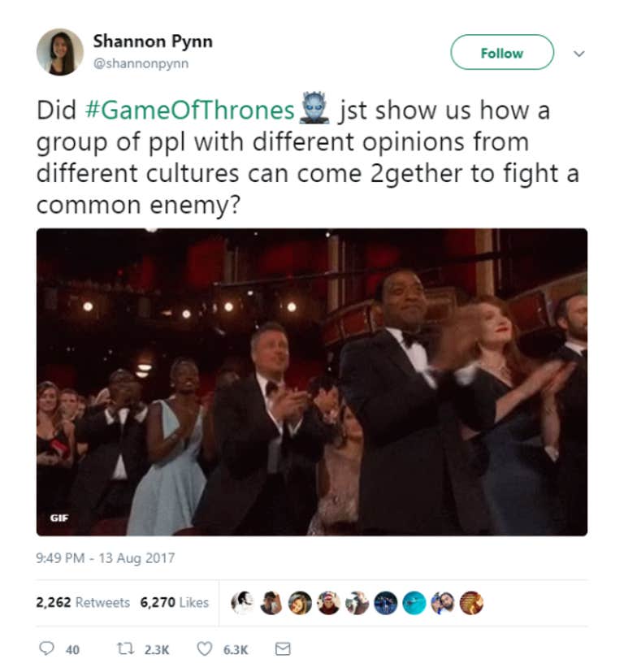Click the first liker avatar in the row
624x672 pixels.
pos(243,603)
